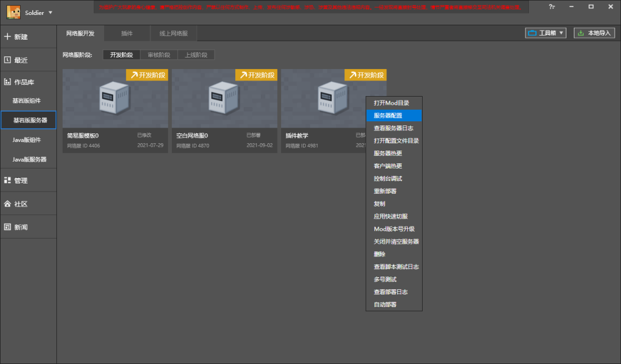
Task: Open the 工具箱 toolbox dropdown
Action: click(x=545, y=33)
